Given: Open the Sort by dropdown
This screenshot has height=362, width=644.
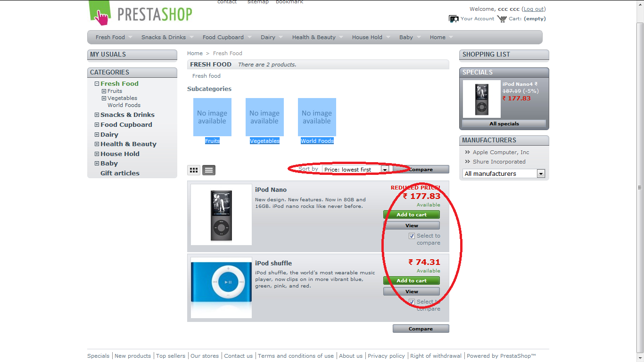Looking at the screenshot, I should 355,170.
